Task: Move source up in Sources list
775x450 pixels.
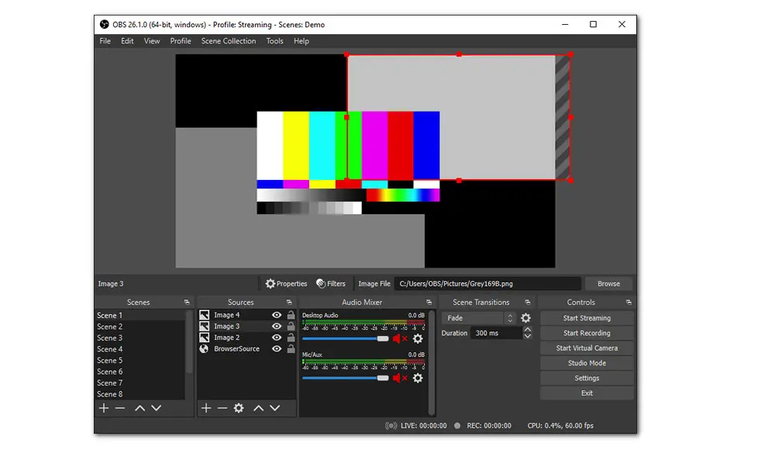Action: (x=258, y=408)
